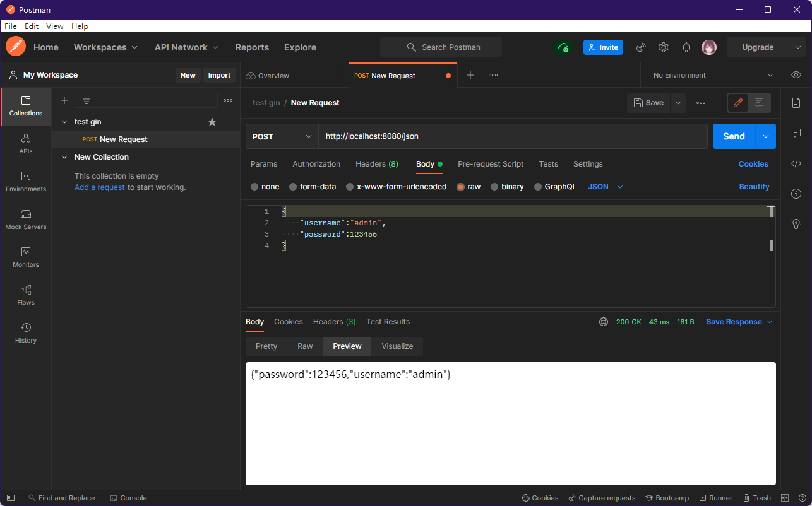The height and width of the screenshot is (506, 812).
Task: Open the documentation icon in right sidebar
Action: click(x=796, y=103)
